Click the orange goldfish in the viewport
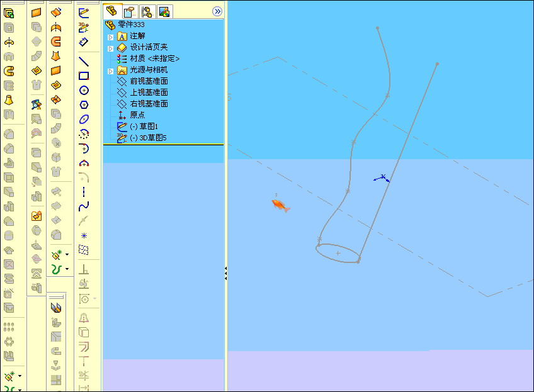Screen dimensions: 534x392 point(280,205)
